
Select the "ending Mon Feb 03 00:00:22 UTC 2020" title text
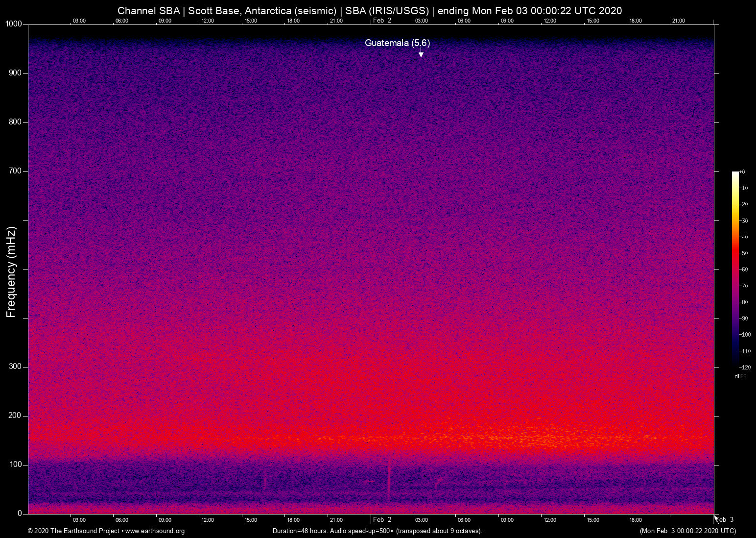tap(530, 11)
